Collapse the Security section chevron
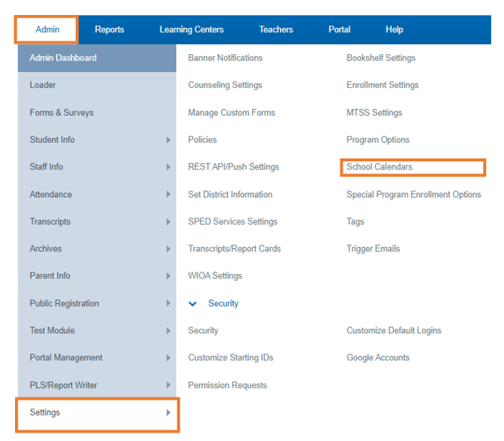The width and height of the screenshot is (504, 441). (x=193, y=303)
